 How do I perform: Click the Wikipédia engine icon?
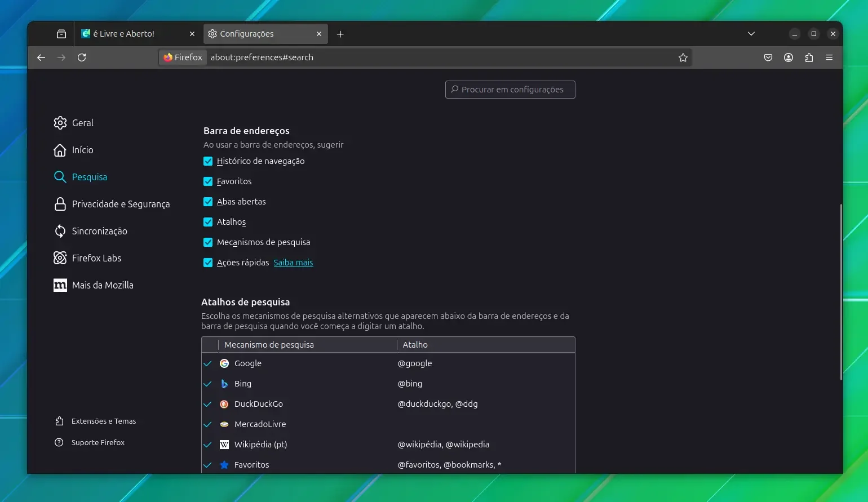pos(224,445)
